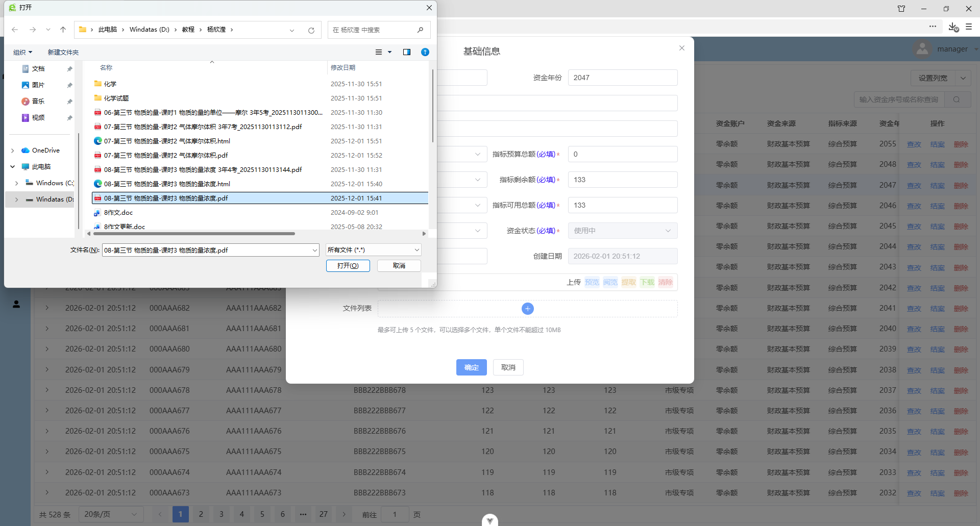Open 20条/页 page size dropdown
This screenshot has height=526, width=980.
[x=111, y=514]
